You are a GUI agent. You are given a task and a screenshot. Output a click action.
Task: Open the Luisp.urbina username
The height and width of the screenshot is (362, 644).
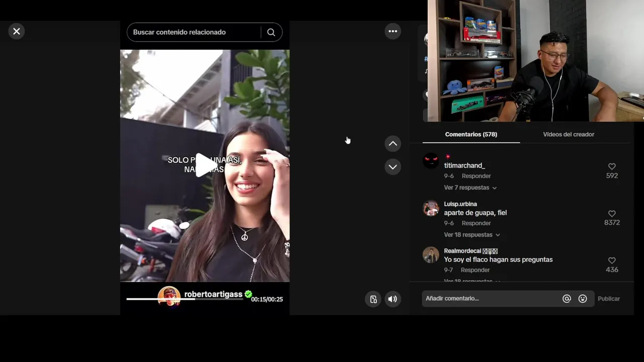(x=460, y=204)
